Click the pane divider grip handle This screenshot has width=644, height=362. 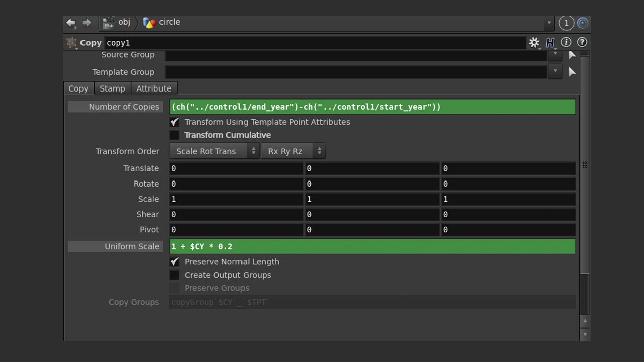click(585, 165)
